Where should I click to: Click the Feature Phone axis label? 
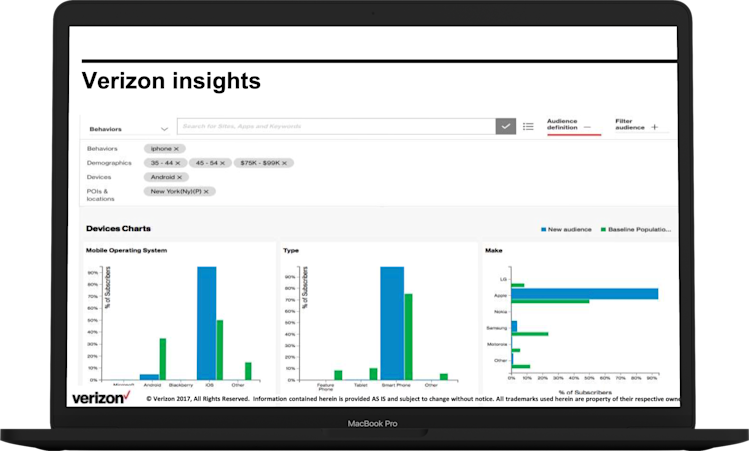tap(325, 387)
